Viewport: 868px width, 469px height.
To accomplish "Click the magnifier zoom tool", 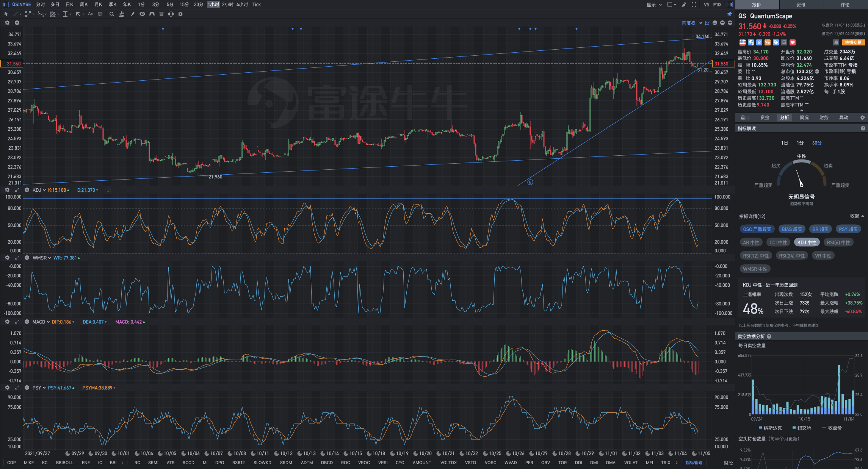I will tap(112, 14).
